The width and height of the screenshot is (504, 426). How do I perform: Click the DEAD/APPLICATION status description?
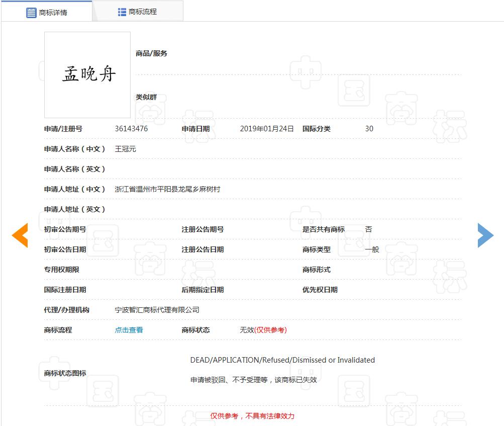tap(282, 360)
